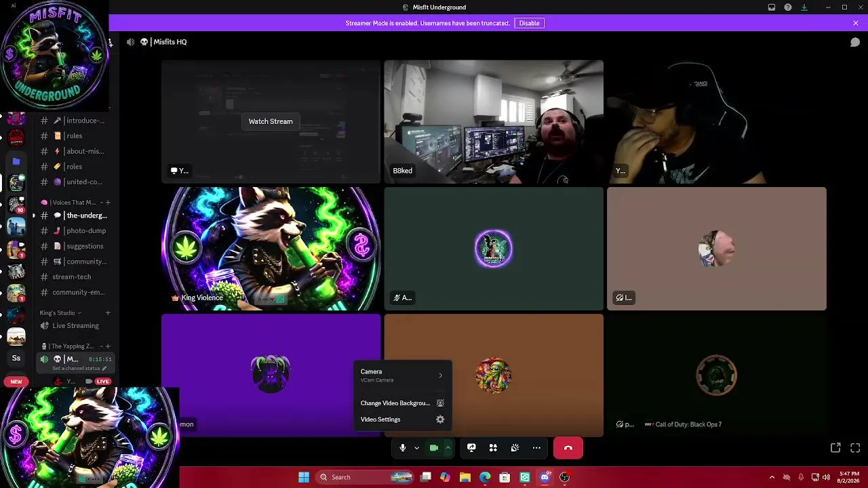Viewport: 868px width, 488px height.
Task: Open the Discord inbox icon
Action: click(x=772, y=7)
